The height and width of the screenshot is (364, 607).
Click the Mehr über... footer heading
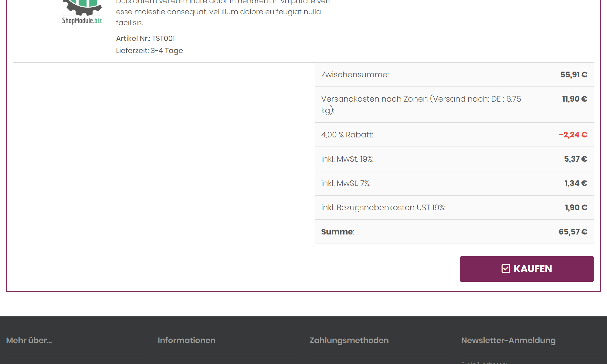[x=29, y=340]
